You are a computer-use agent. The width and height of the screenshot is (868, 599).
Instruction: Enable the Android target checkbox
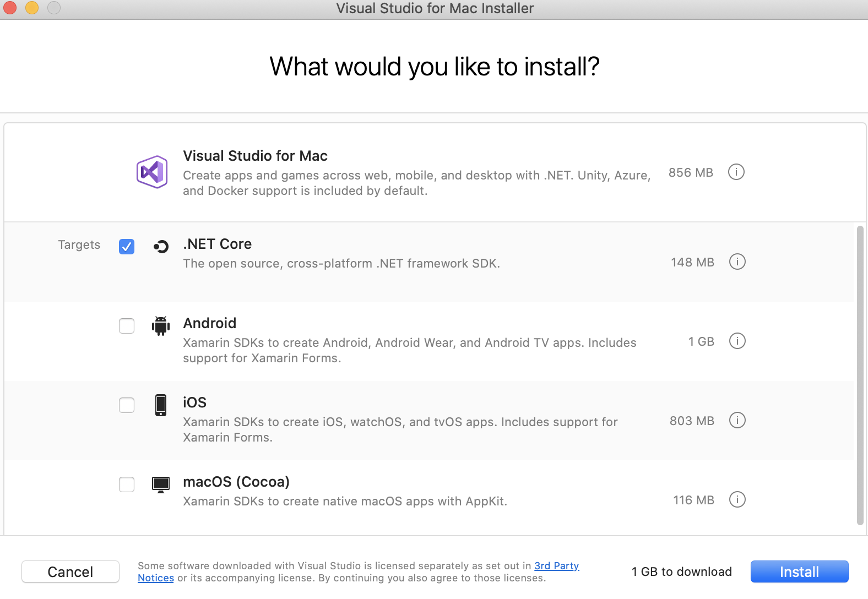(127, 326)
